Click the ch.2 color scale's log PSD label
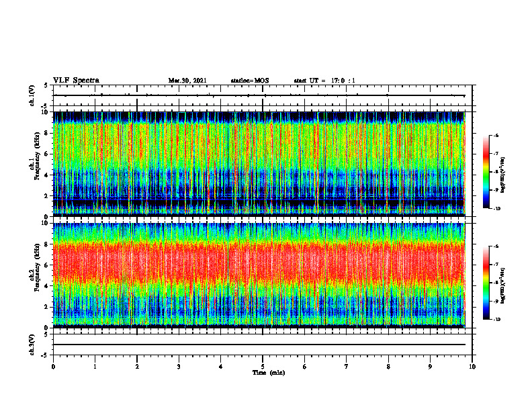532x411 pixels. (x=503, y=285)
